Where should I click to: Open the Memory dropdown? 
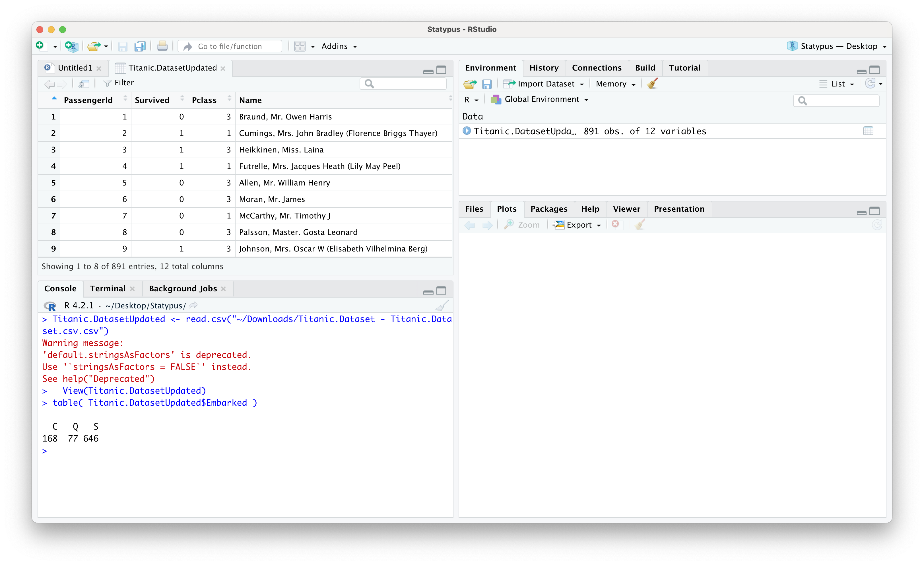[x=615, y=83]
